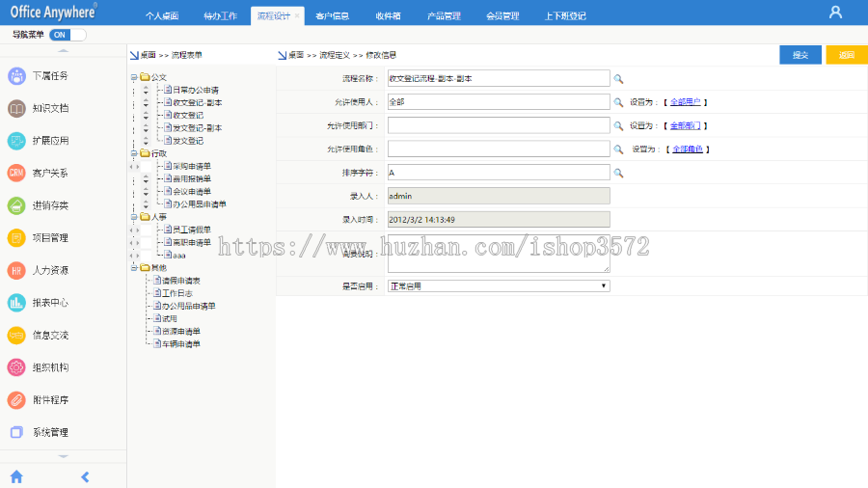Click the 全部角色 link
The width and height of the screenshot is (868, 488).
688,149
